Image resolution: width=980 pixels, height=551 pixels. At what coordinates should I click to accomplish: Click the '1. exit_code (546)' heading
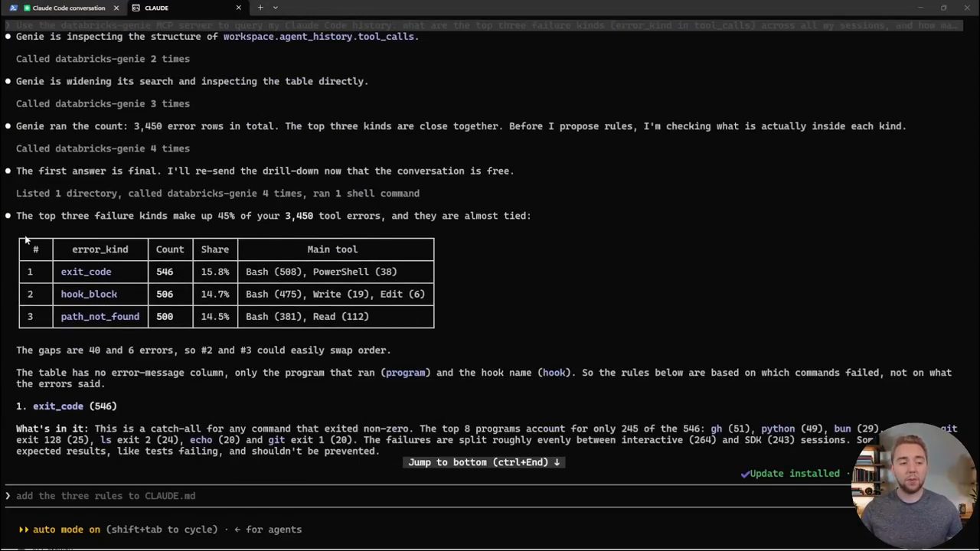[x=67, y=406]
